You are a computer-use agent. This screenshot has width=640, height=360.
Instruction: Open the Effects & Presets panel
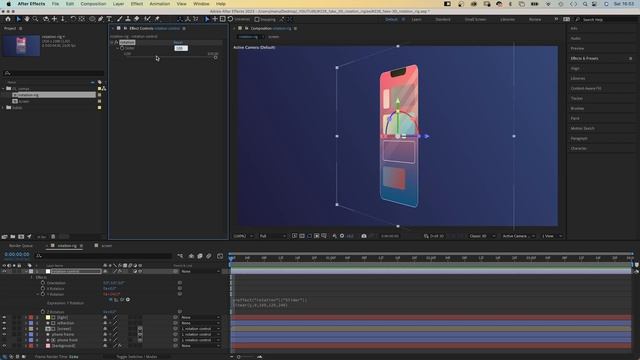click(x=584, y=58)
